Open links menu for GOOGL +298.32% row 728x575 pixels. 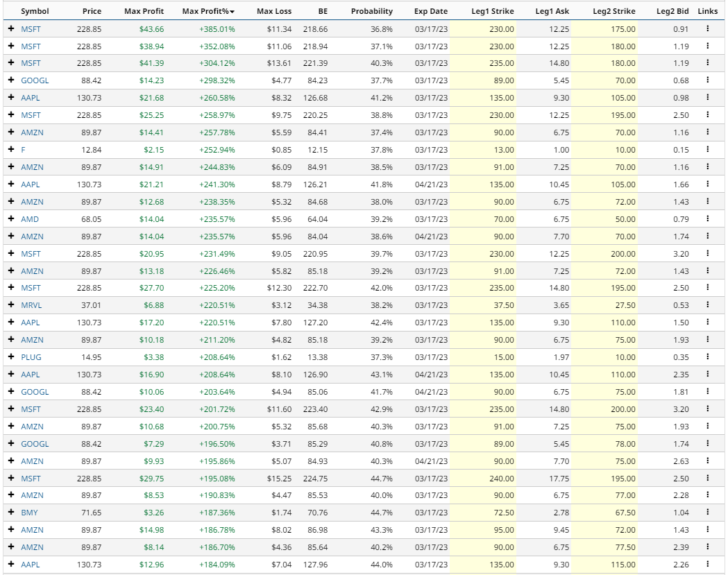(x=708, y=80)
